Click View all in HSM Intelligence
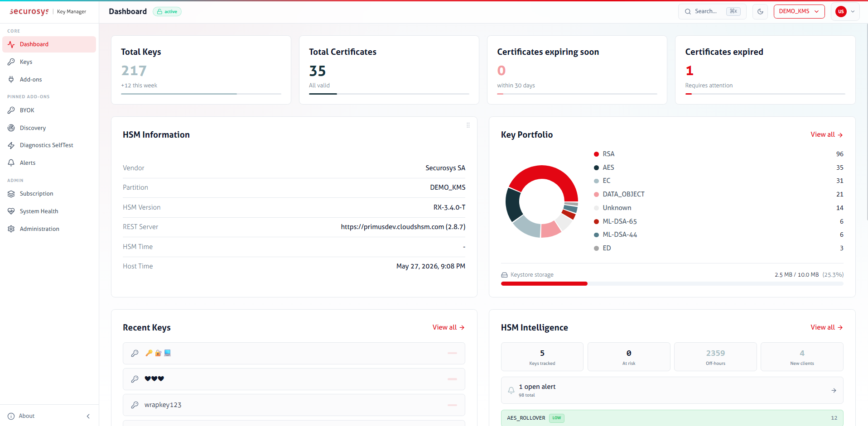The width and height of the screenshot is (868, 426). point(827,327)
